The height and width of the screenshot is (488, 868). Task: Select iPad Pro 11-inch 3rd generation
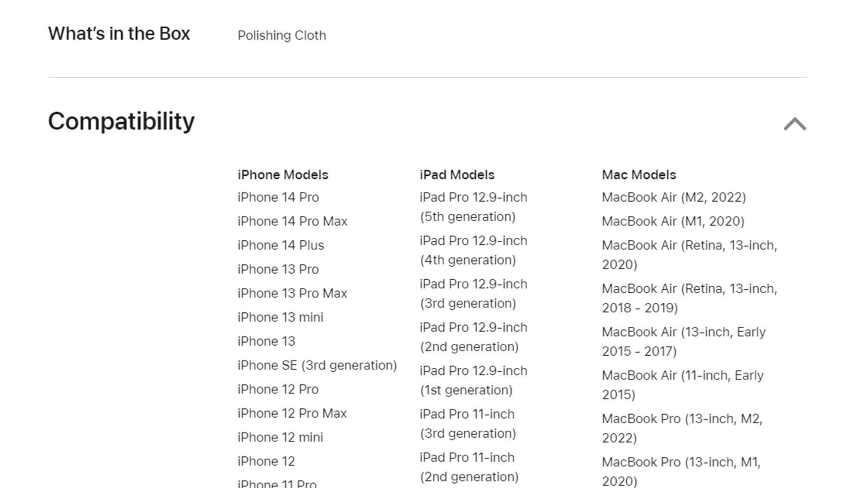point(467,424)
